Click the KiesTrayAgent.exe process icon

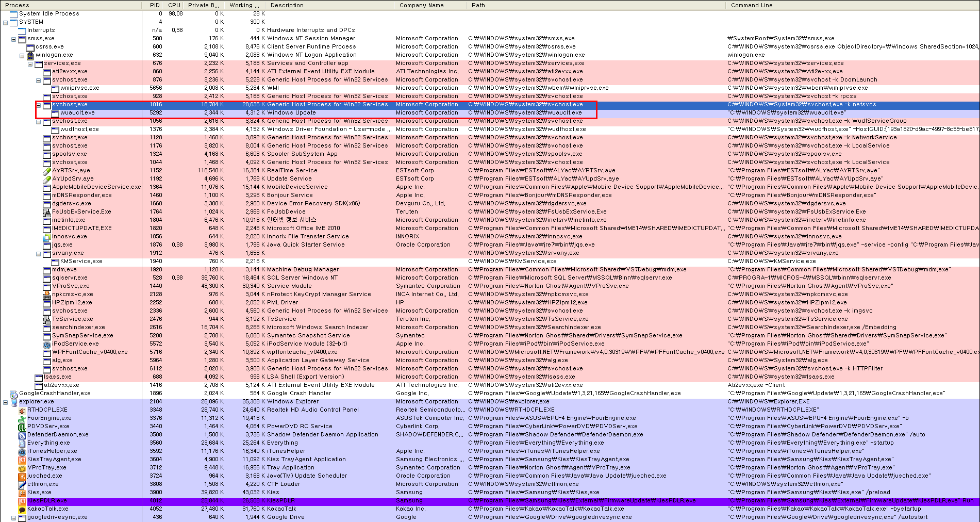(x=22, y=460)
